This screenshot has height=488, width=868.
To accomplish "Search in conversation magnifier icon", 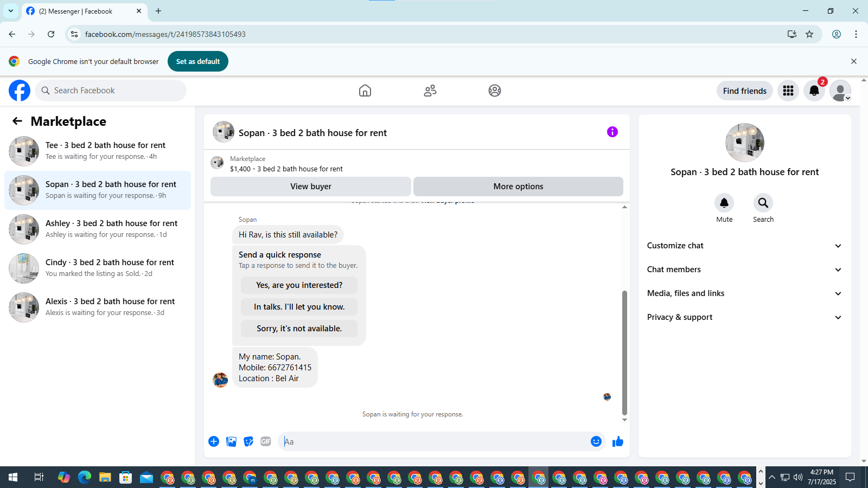I will pos(763,203).
